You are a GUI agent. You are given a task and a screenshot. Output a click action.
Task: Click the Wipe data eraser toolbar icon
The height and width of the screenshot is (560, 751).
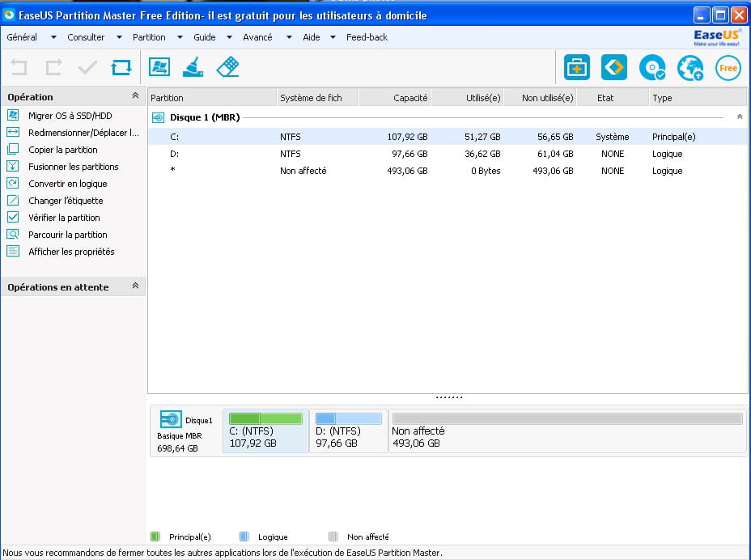tap(227, 66)
